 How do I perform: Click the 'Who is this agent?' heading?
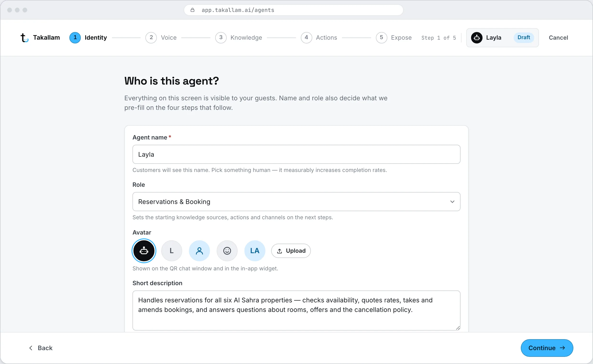click(171, 81)
